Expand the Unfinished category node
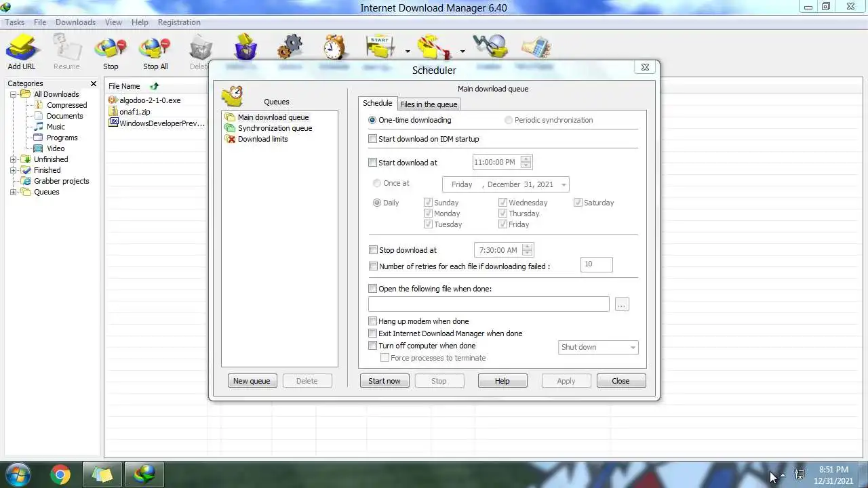This screenshot has width=868, height=488. 13,159
